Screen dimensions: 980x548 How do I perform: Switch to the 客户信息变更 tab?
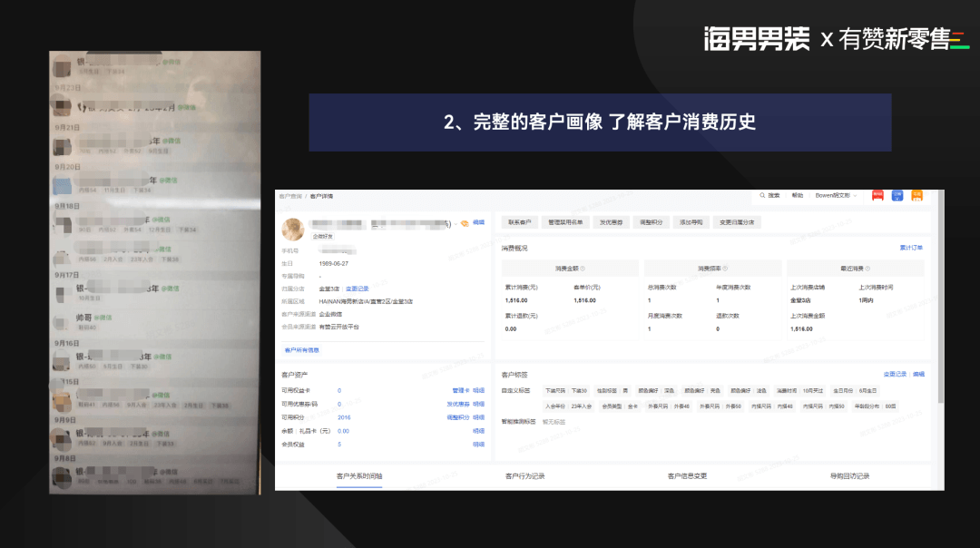(x=688, y=476)
